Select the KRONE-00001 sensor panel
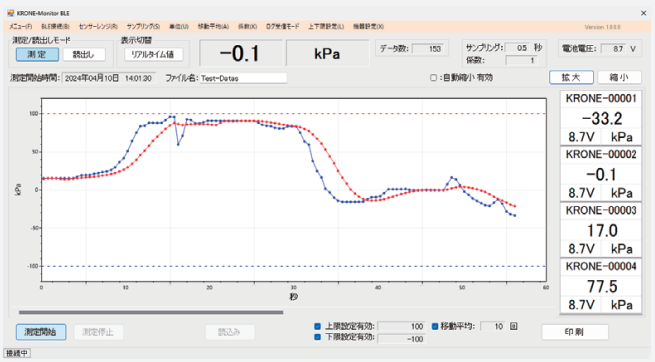Viewport: 655px width, 362px height. (601, 118)
